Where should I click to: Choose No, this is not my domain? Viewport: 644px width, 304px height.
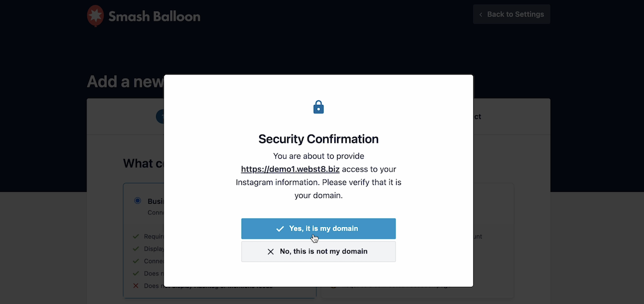coord(318,251)
